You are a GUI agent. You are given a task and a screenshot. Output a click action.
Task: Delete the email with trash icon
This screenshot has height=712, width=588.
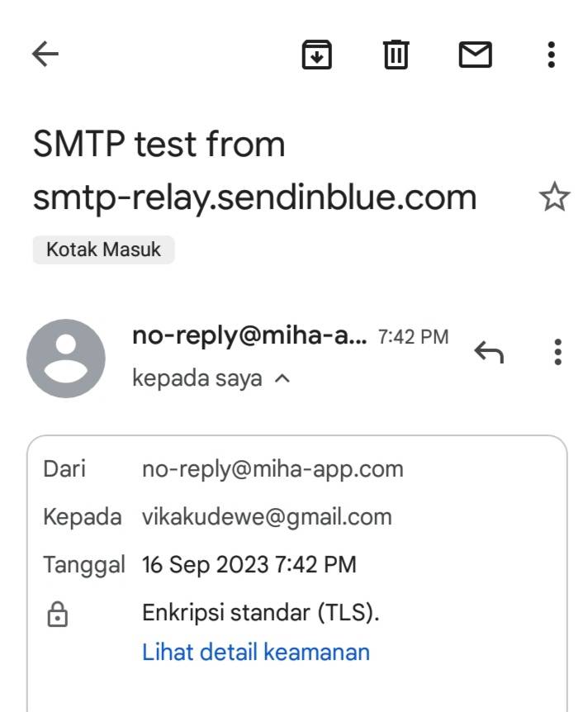[396, 55]
